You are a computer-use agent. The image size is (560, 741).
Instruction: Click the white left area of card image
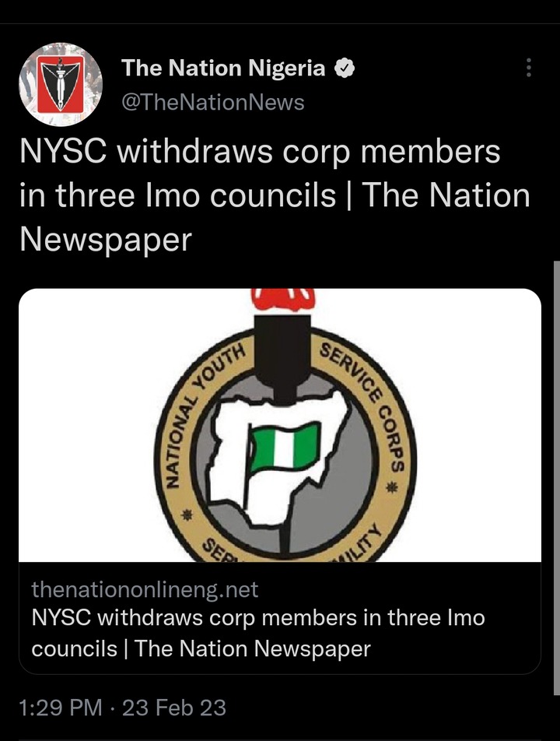click(x=85, y=425)
